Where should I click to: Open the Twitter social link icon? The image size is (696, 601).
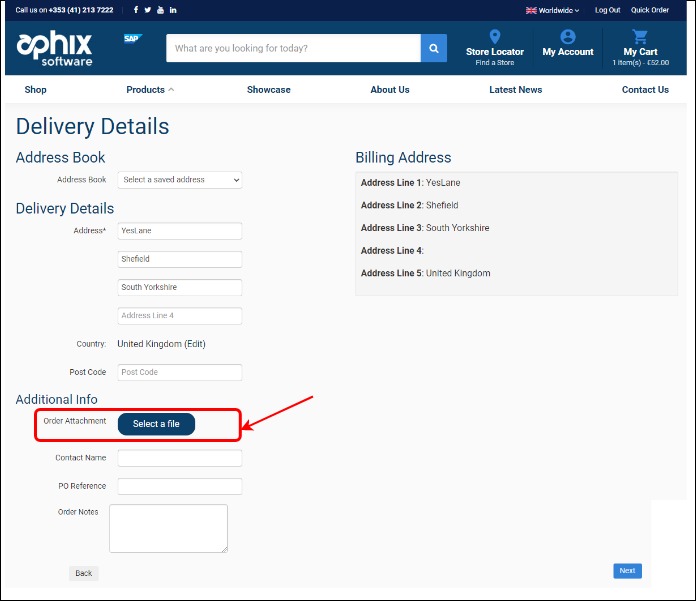pyautogui.click(x=147, y=10)
